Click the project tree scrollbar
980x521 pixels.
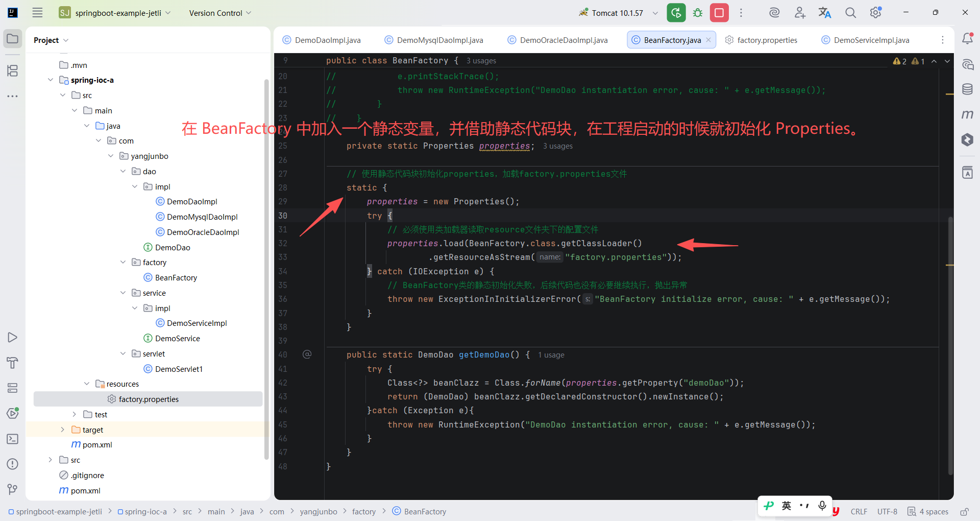[266, 269]
